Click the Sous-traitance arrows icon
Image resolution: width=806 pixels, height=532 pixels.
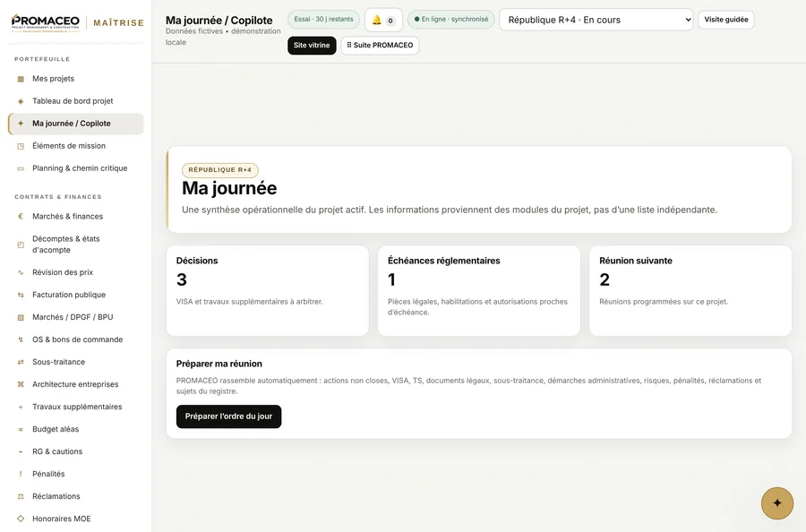(21, 362)
